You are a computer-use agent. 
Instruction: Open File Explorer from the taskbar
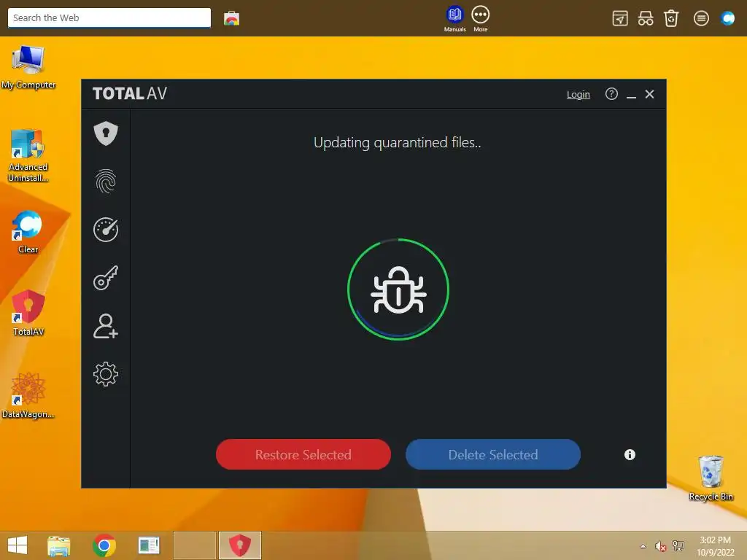pos(58,545)
